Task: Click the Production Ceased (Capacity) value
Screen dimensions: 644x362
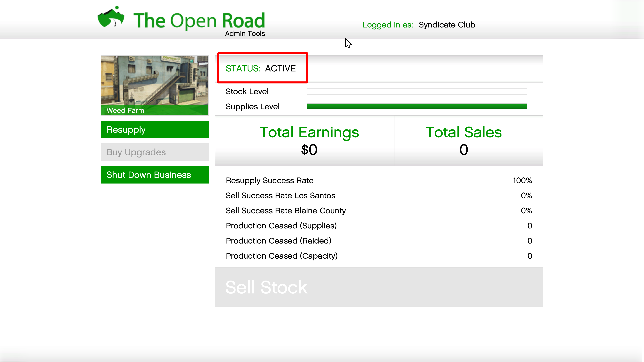Action: point(529,256)
